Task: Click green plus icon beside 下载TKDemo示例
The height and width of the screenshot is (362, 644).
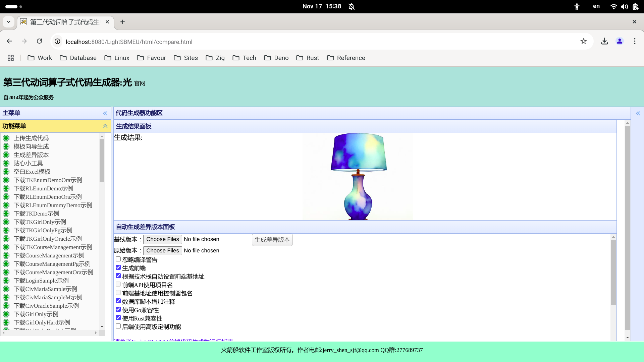Action: point(6,214)
